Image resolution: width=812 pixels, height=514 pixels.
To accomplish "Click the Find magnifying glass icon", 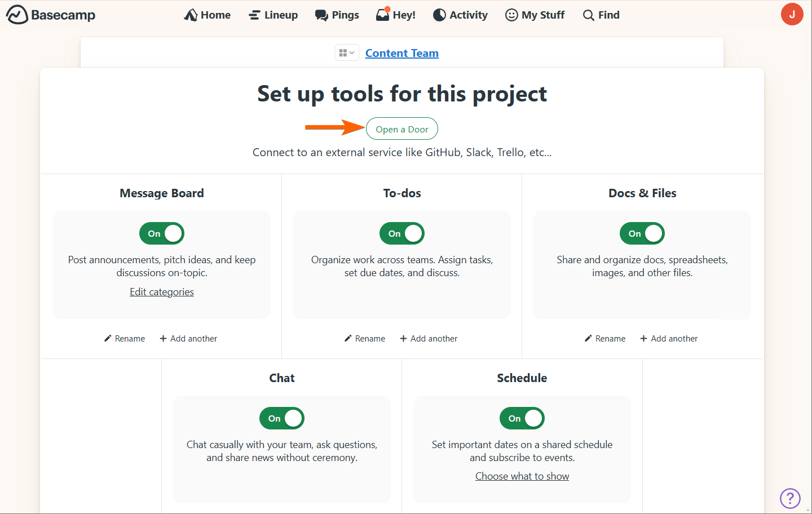I will coord(588,15).
